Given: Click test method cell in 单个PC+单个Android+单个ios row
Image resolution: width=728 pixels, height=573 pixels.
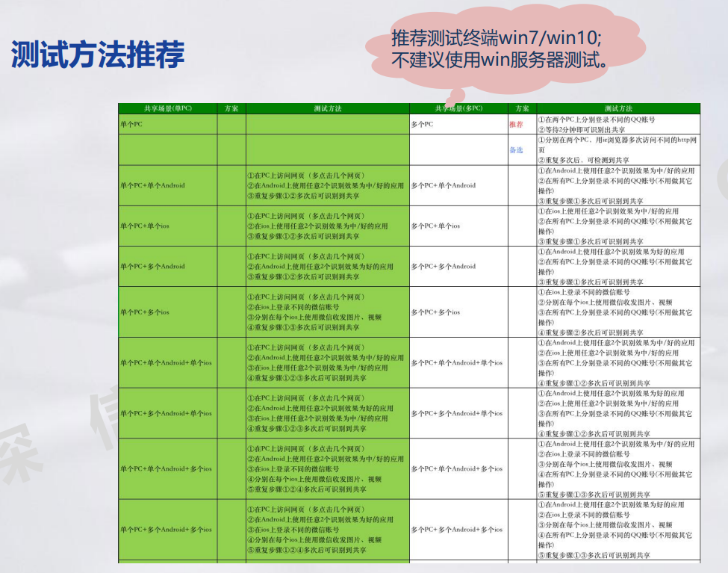Looking at the screenshot, I should pos(327,362).
